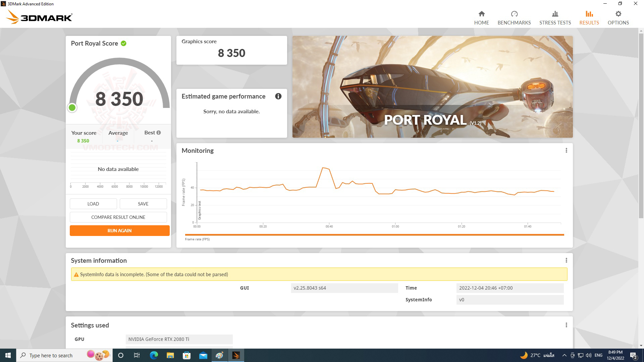The height and width of the screenshot is (362, 644).
Task: Load a saved result with LOAD
Action: (93, 203)
